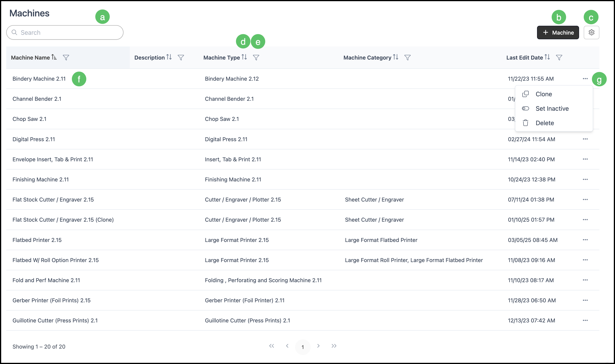Open Gerber Printer (Foil Prints) 2.15 row
Image resolution: width=615 pixels, height=364 pixels.
[x=52, y=300]
